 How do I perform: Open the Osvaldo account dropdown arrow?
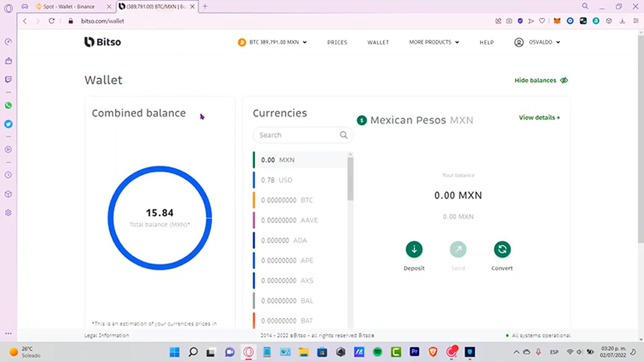[558, 42]
